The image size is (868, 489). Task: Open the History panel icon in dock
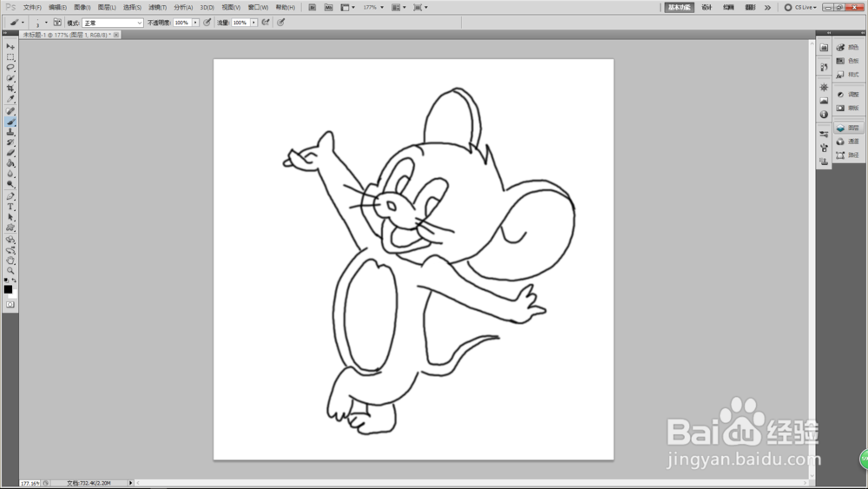pyautogui.click(x=824, y=67)
